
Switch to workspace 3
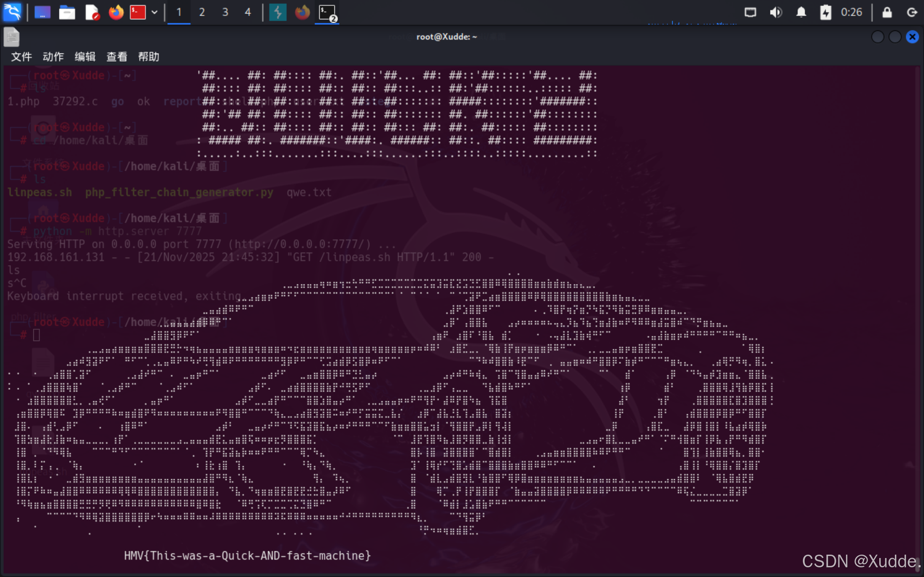pos(225,12)
